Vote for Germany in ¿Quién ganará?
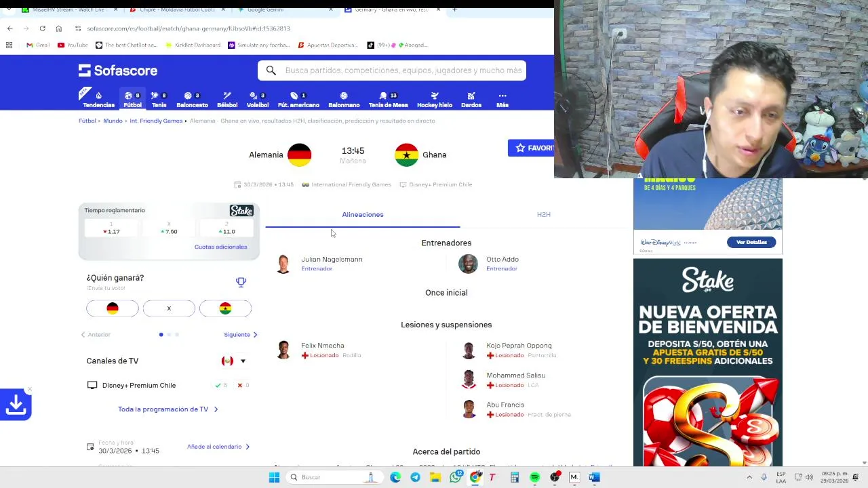This screenshot has height=488, width=868. point(113,308)
